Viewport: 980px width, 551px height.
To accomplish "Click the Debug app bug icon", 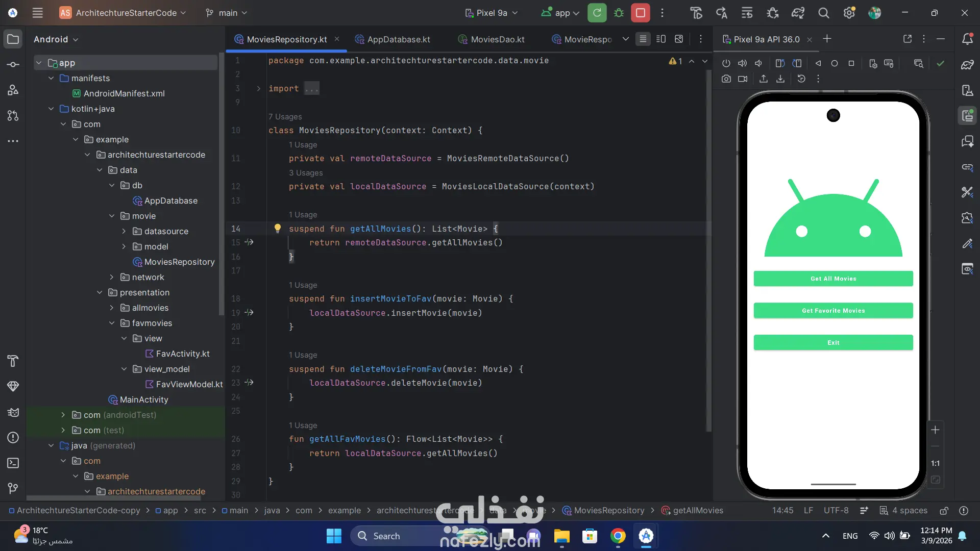I will click(619, 13).
